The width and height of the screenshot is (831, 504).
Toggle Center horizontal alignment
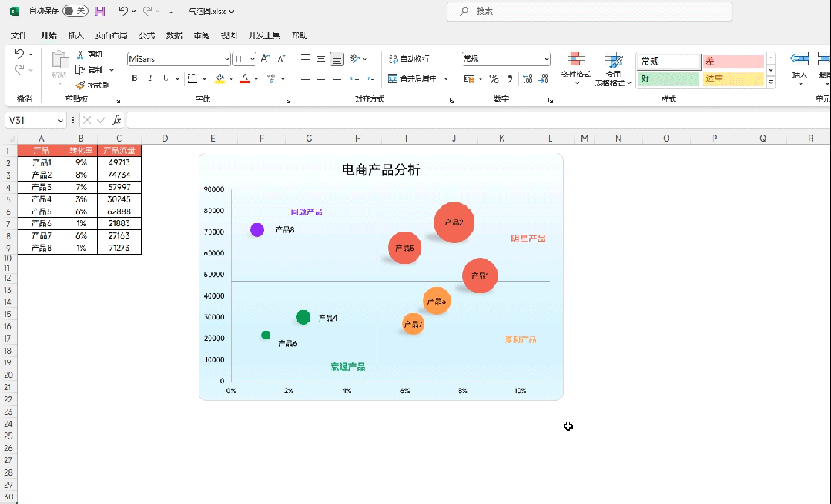(320, 80)
